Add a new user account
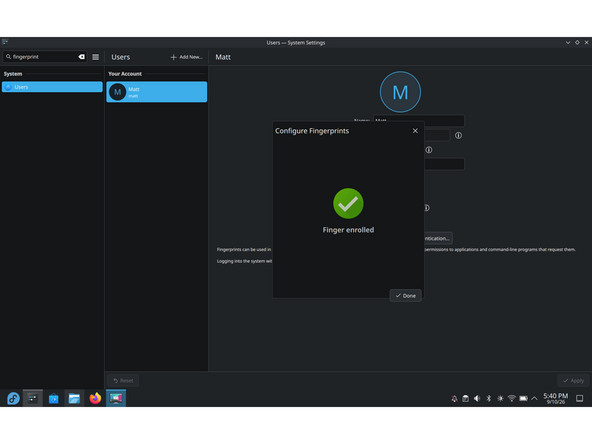 tap(187, 57)
